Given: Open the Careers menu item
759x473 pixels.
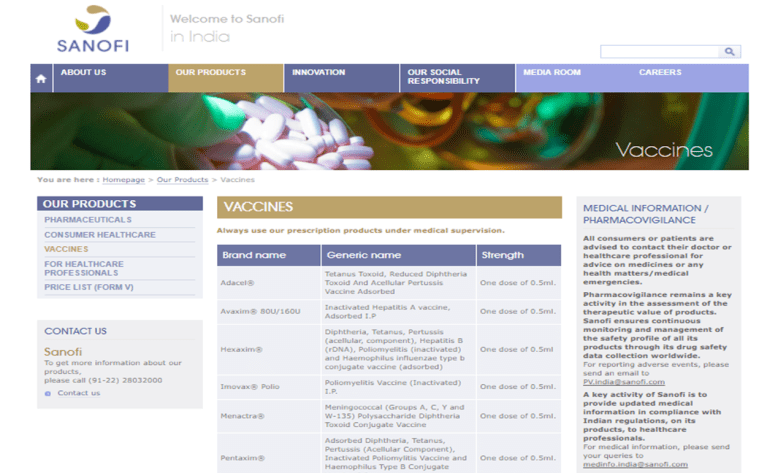Looking at the screenshot, I should [660, 73].
